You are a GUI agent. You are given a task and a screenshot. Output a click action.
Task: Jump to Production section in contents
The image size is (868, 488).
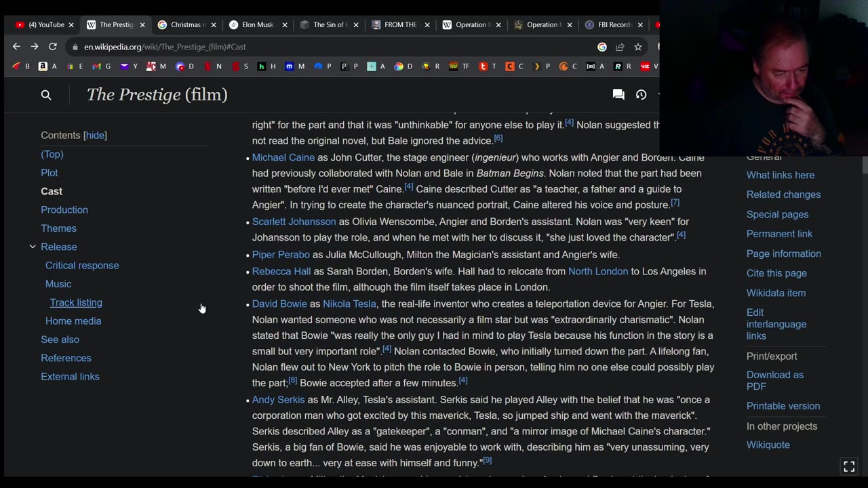pyautogui.click(x=64, y=210)
